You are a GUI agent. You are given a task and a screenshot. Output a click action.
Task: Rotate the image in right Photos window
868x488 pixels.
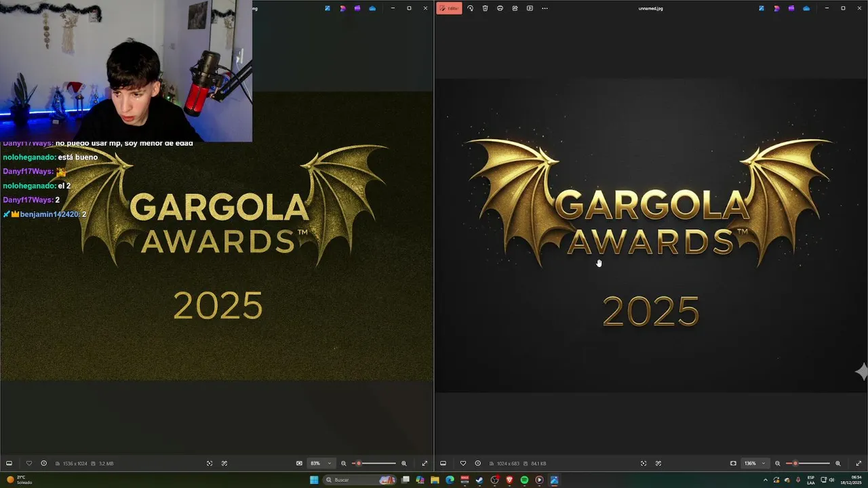coord(470,8)
